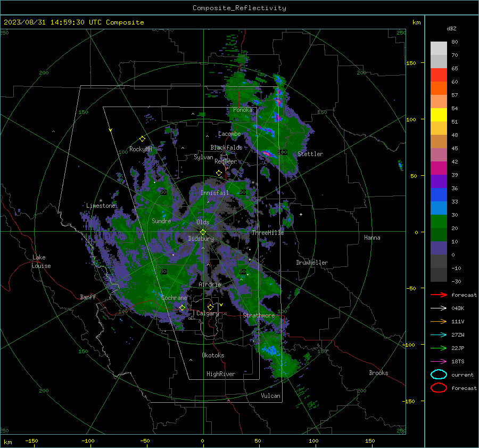This screenshot has width=479, height=448.
Task: Click the Strathmore town label
Action: tap(259, 315)
